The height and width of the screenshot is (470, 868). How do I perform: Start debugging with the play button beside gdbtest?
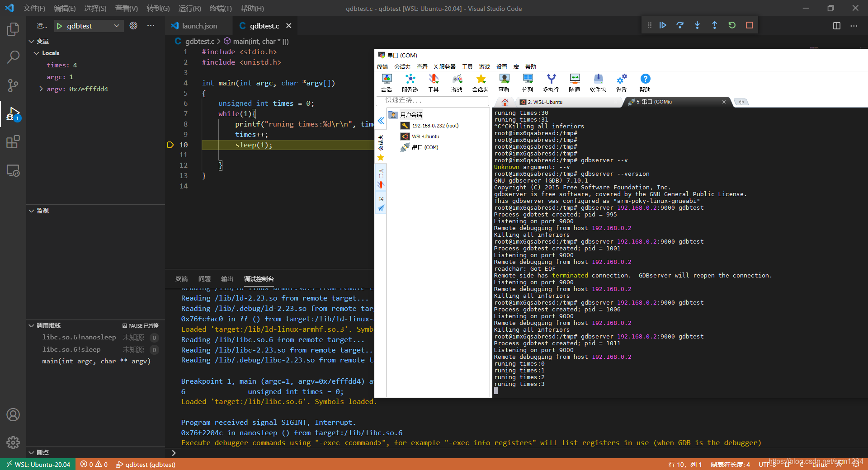click(x=59, y=26)
